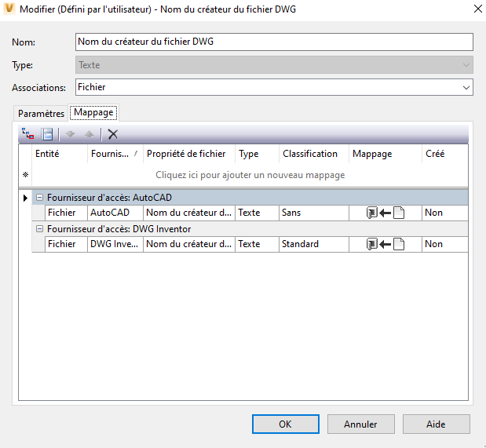The width and height of the screenshot is (486, 448).
Task: Click 'Cliquez ici pour ajouter un nouveau mappage'
Action: pos(250,175)
